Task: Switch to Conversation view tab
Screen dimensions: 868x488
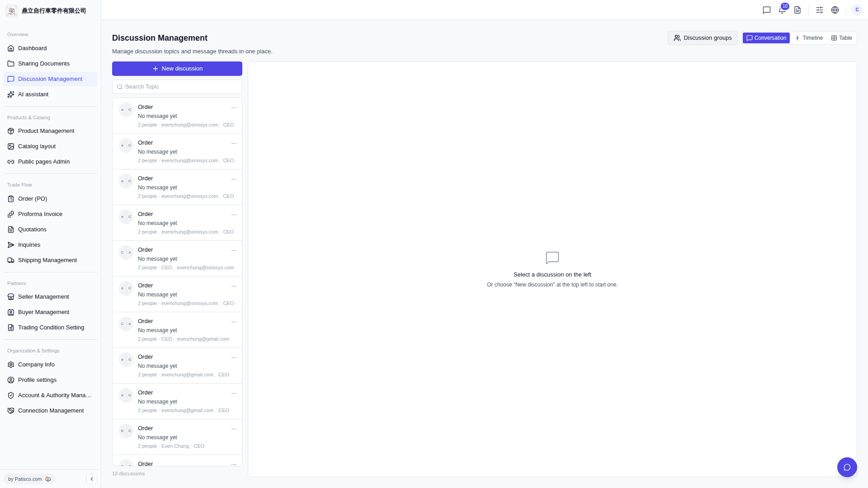Action: (766, 38)
